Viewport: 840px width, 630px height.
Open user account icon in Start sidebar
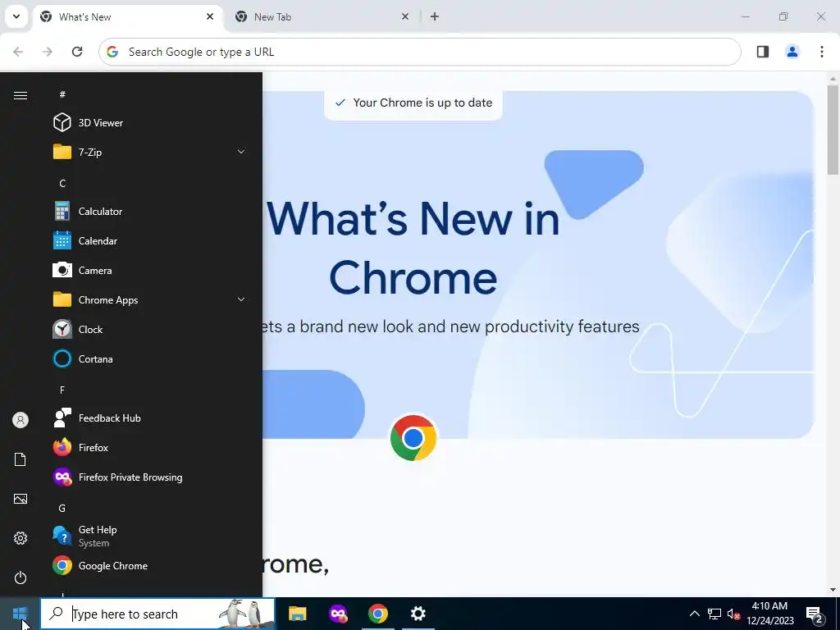[21, 420]
